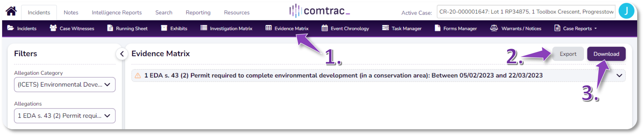
Task: Open the Allegation Category dropdown
Action: [x=65, y=85]
